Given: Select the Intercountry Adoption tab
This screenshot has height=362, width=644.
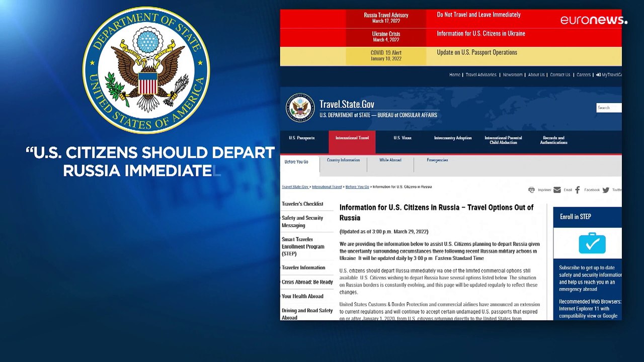Looking at the screenshot, I should (453, 138).
